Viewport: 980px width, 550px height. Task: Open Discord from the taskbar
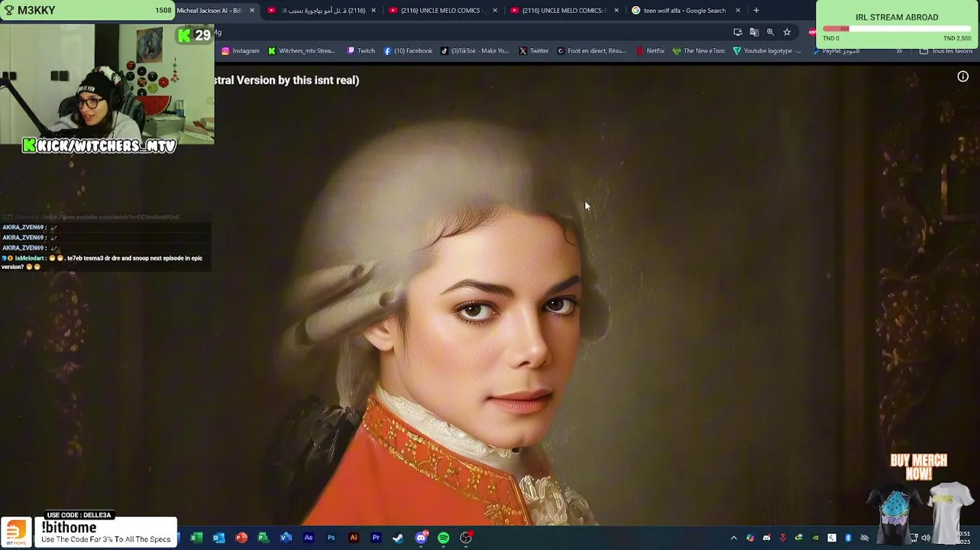(x=421, y=538)
